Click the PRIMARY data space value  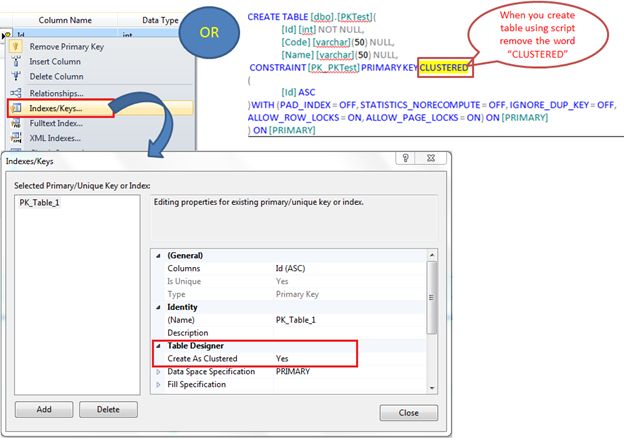point(292,372)
